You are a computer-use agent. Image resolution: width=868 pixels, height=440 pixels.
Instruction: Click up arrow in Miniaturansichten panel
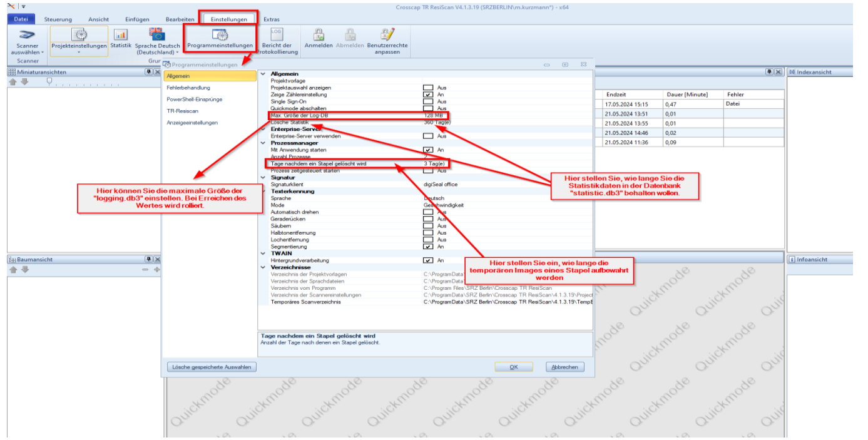click(x=13, y=82)
